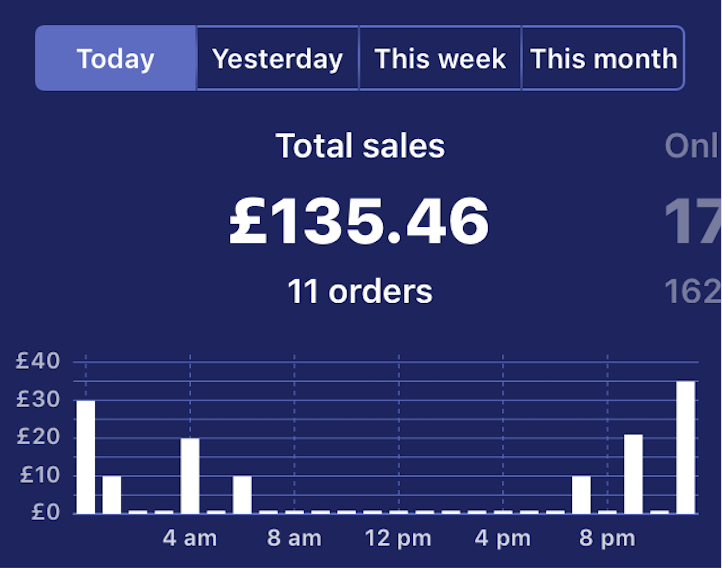Click the second bar next to the first £30 bar
This screenshot has height=568, width=722.
[112, 494]
